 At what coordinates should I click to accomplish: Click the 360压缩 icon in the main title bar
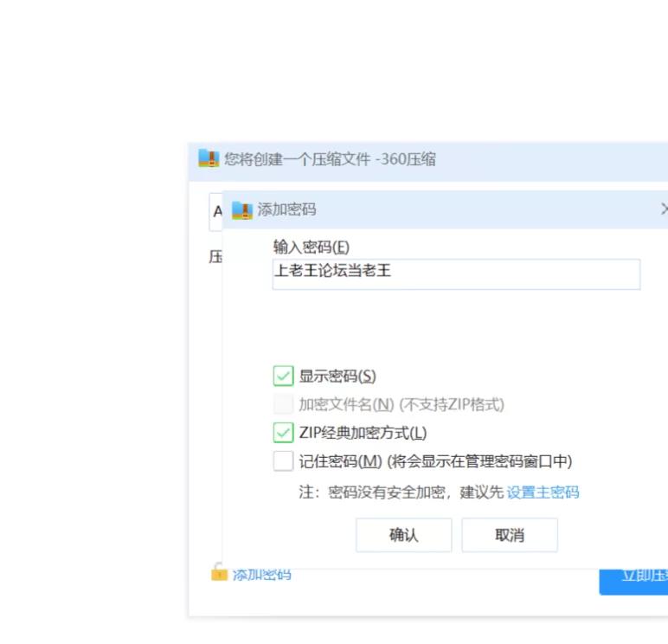pos(209,158)
